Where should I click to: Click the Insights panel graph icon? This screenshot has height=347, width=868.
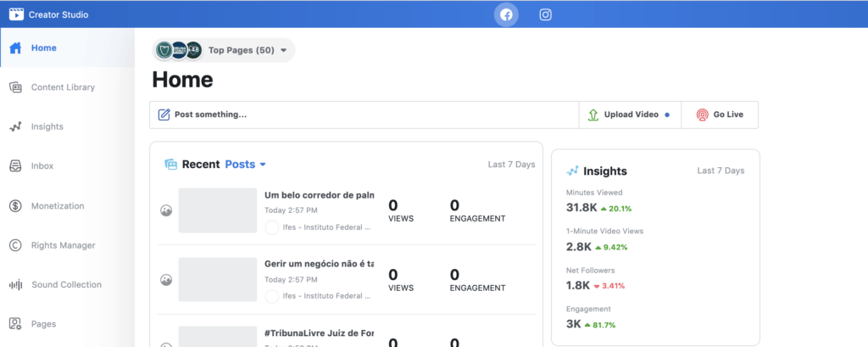[572, 171]
